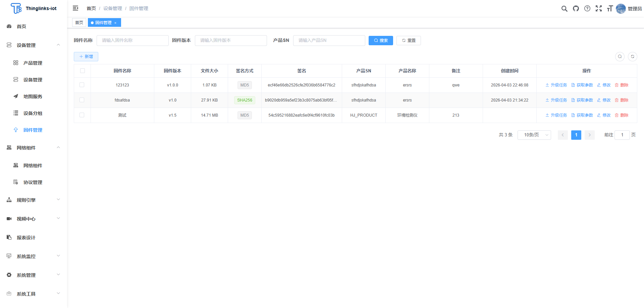Screen dimensions: 644x308
Task: Open the search magnifier in top header
Action: pos(564,9)
